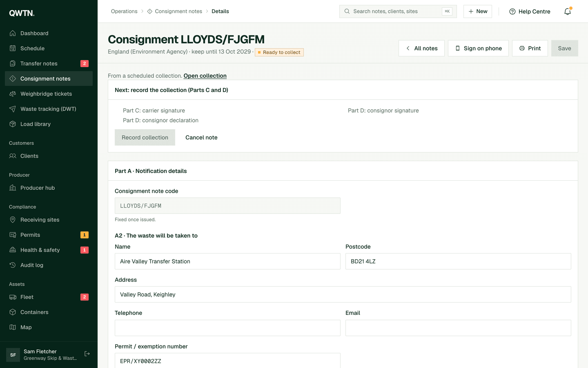Click the Permit / exemption number field
Screen dimensions: 588x368
pyautogui.click(x=227, y=360)
